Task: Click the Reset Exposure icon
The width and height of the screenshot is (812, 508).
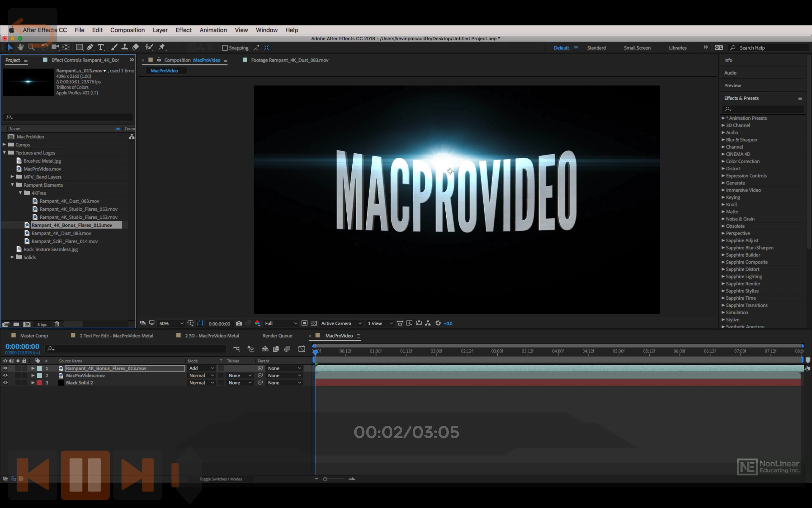Action: 438,323
